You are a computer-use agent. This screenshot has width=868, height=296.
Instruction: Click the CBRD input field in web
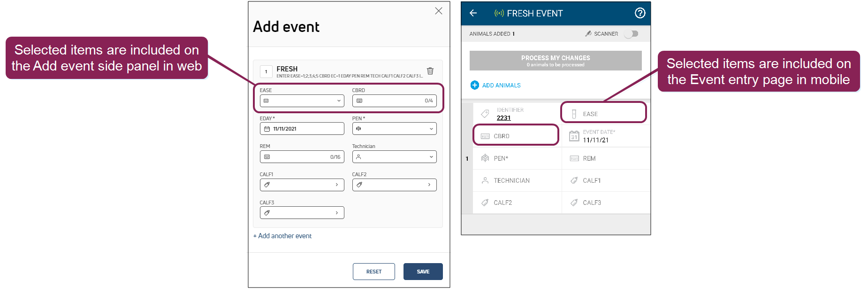tap(394, 101)
